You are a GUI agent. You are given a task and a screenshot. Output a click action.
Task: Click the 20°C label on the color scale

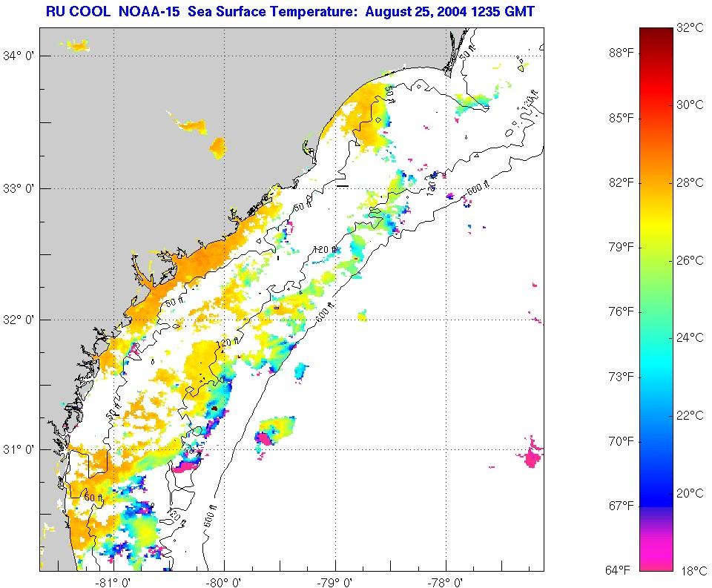click(x=690, y=493)
